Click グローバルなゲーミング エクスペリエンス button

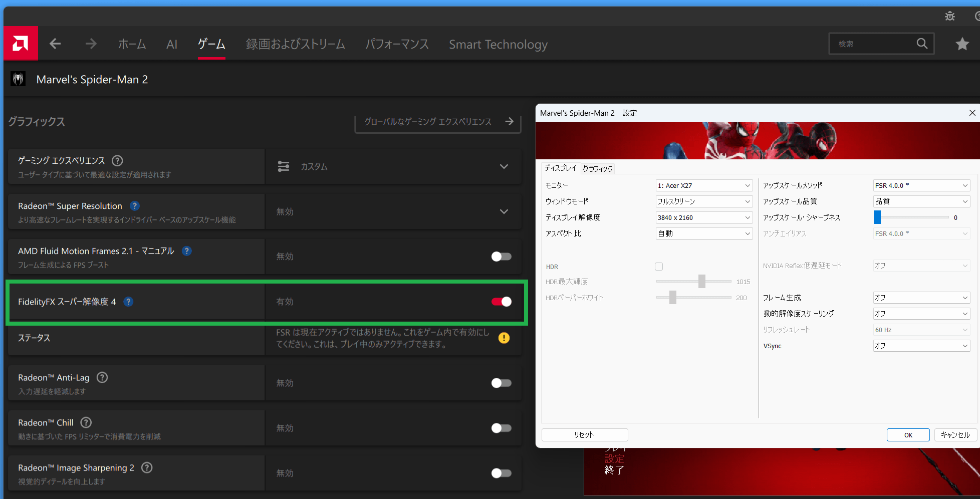click(438, 122)
